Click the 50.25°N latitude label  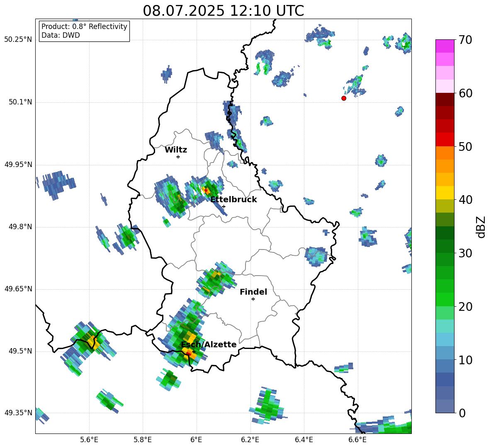(x=18, y=39)
